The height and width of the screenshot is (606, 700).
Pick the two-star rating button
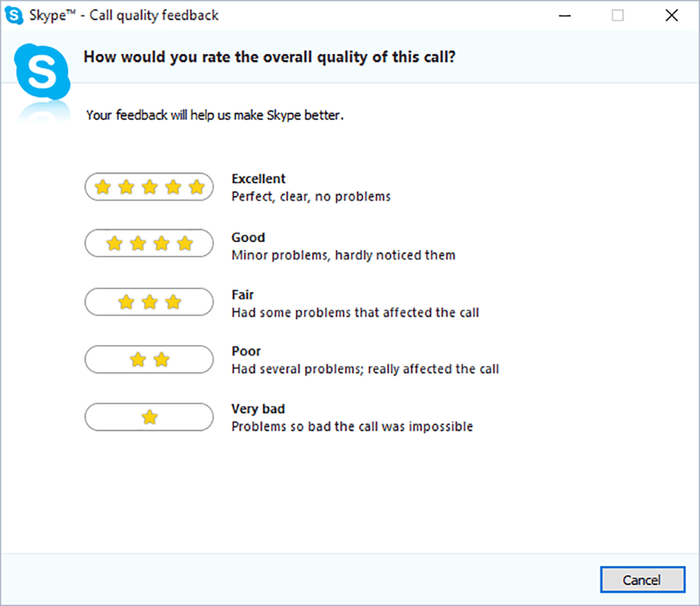click(x=148, y=360)
